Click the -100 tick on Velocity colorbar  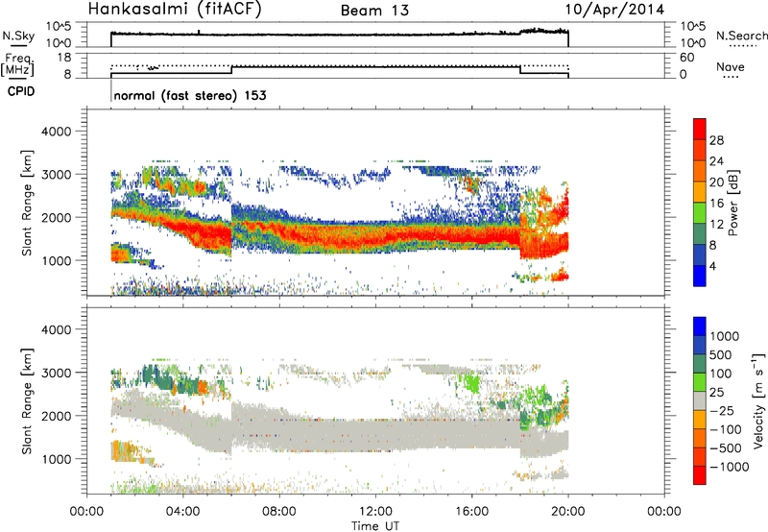click(726, 429)
